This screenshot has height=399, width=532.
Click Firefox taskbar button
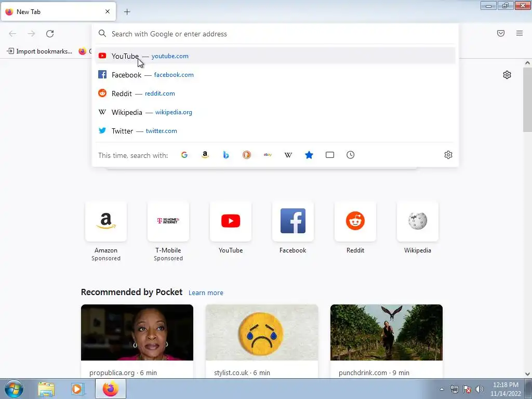click(111, 389)
